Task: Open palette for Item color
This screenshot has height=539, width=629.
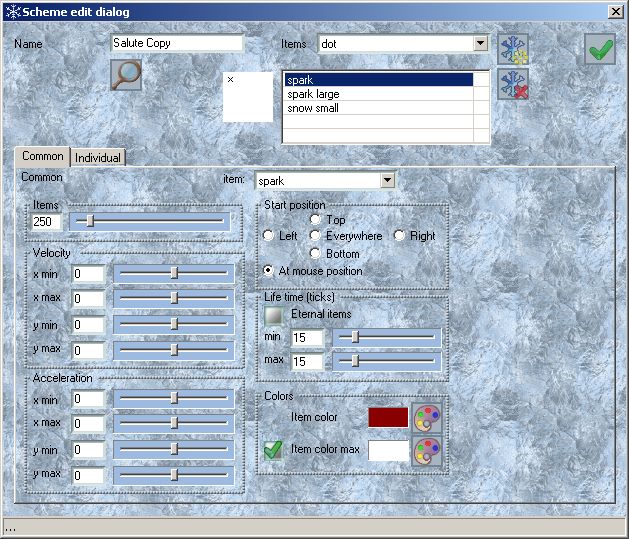Action: tap(428, 417)
